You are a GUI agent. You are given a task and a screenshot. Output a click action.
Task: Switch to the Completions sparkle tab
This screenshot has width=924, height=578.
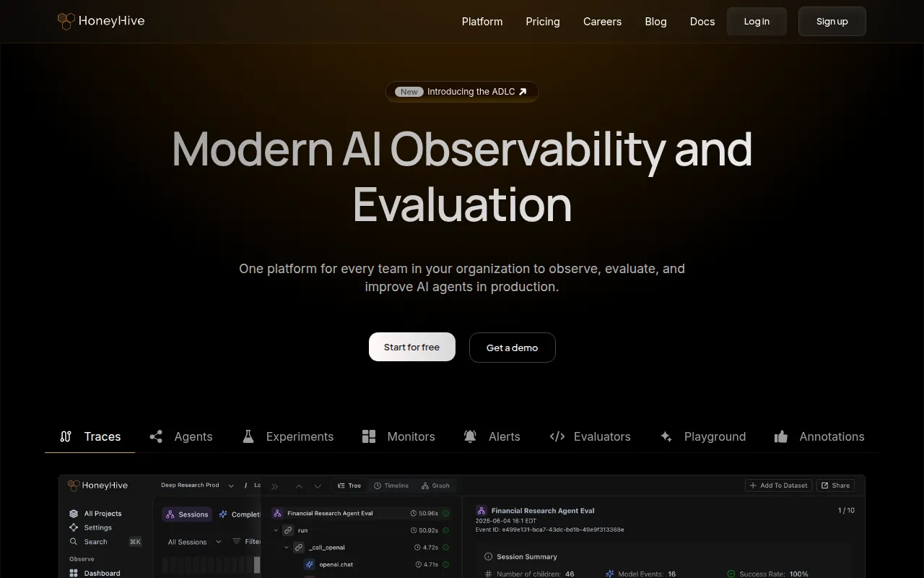pos(240,514)
